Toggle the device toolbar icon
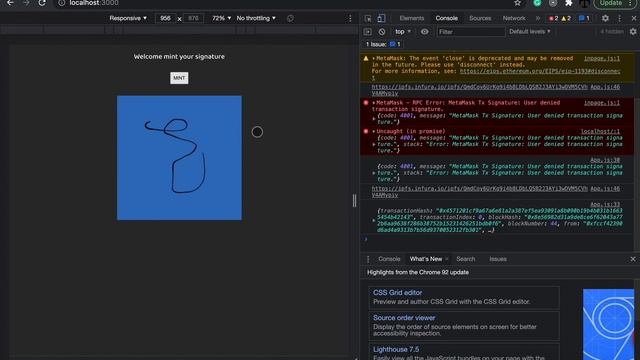This screenshot has height=360, width=640. pos(381,18)
